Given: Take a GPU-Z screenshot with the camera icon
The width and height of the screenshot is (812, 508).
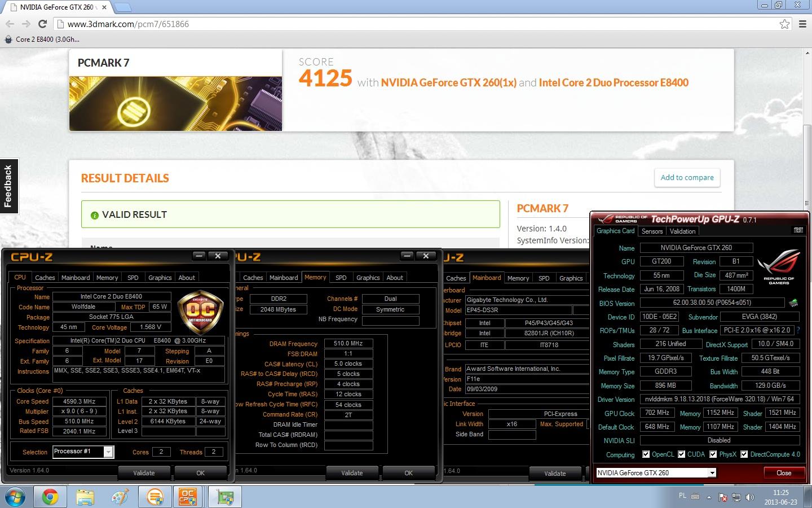Looking at the screenshot, I should [x=798, y=230].
